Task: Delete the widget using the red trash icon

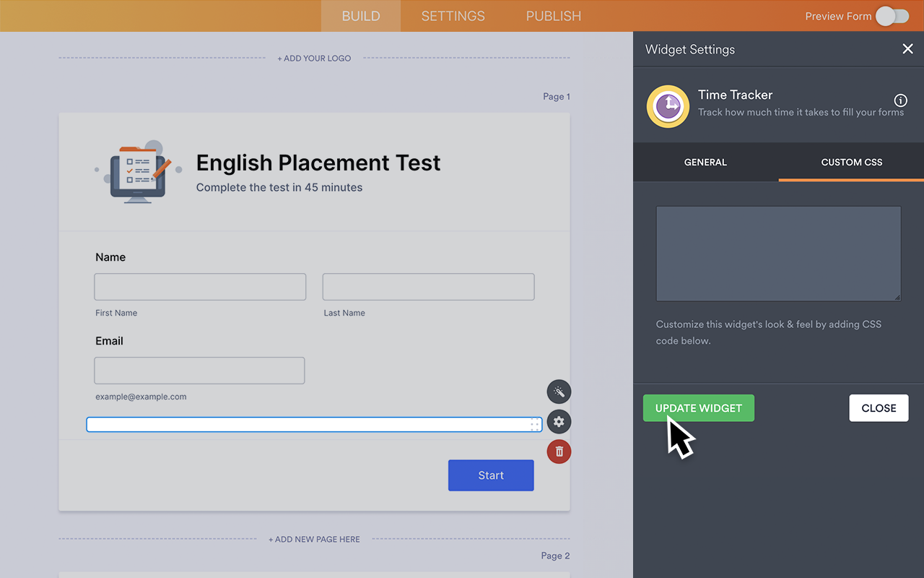Action: coord(559,451)
